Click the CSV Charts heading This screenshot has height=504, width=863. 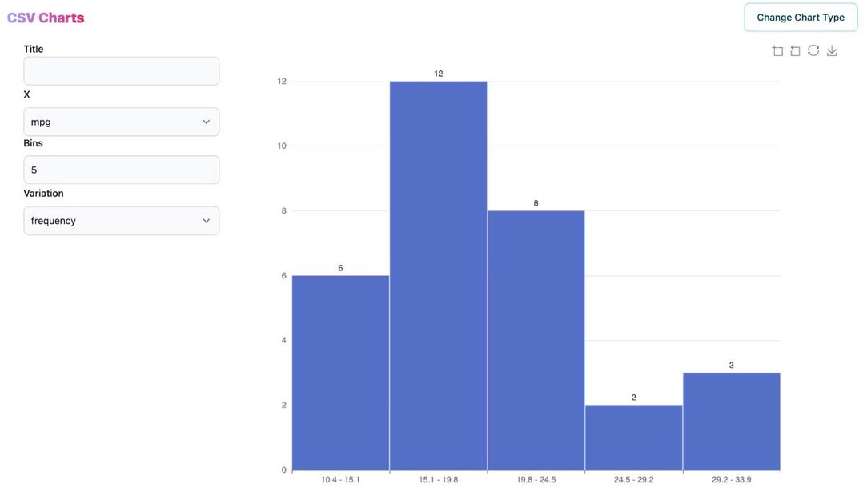tap(45, 17)
